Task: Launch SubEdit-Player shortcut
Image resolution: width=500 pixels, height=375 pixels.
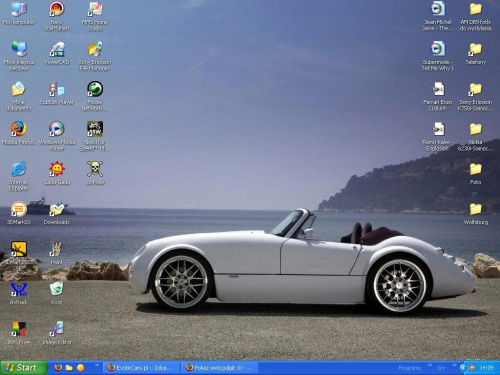Action: (x=57, y=89)
